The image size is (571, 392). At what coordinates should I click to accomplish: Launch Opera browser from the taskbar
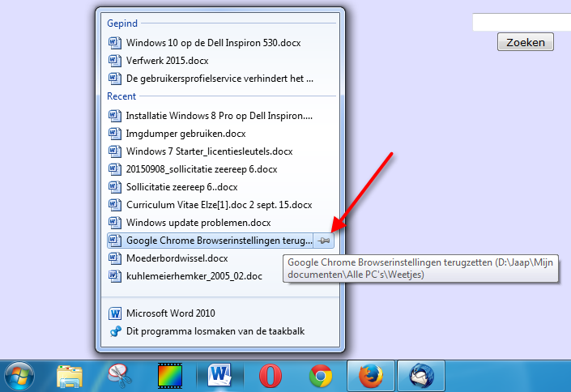271,376
